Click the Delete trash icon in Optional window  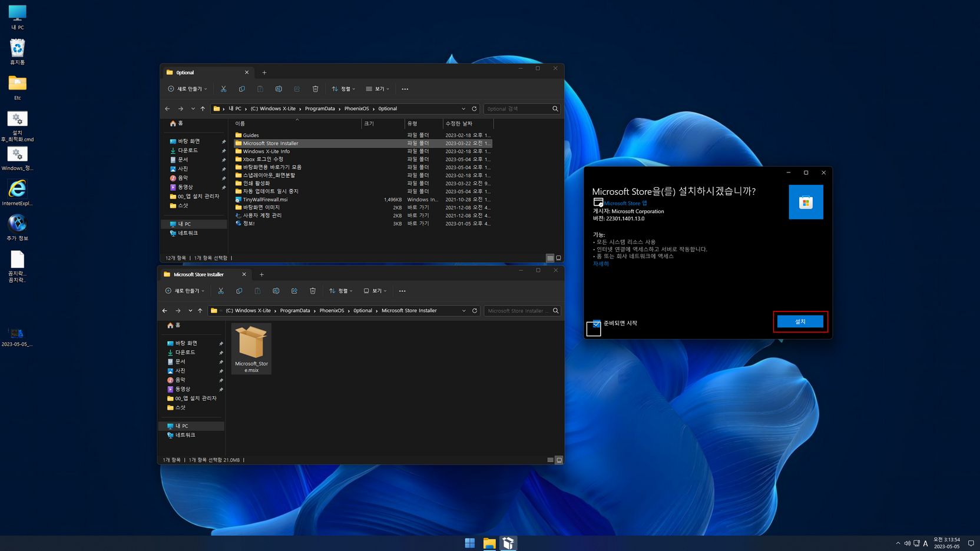point(315,89)
